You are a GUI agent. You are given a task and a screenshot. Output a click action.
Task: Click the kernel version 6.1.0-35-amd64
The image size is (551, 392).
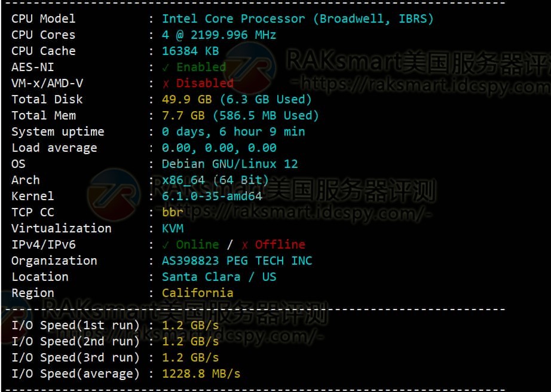point(212,196)
